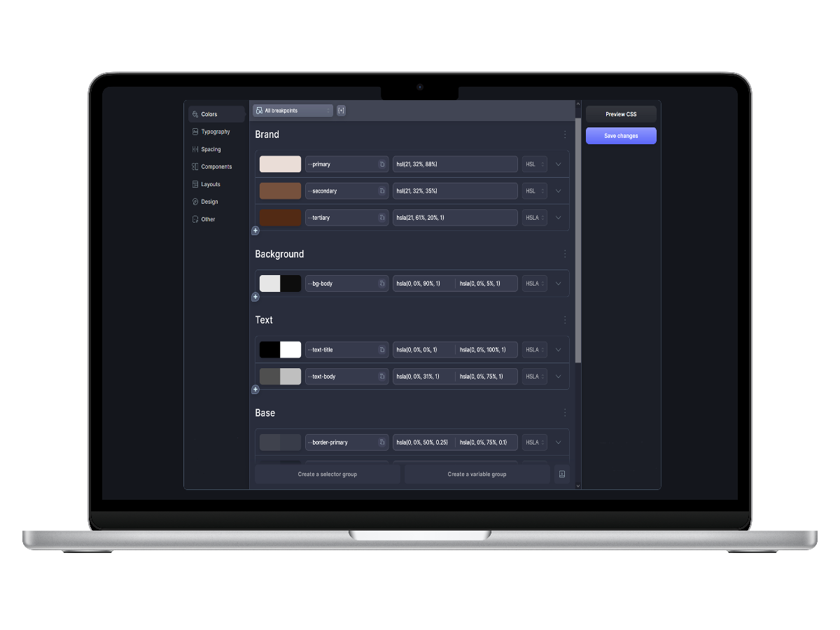Add a variable with the plus under Brand
This screenshot has height=630, width=840.
tap(255, 230)
